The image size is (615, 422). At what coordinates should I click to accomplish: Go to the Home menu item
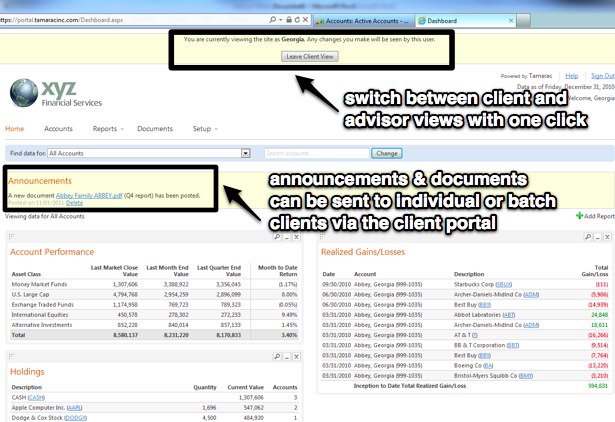tap(15, 129)
